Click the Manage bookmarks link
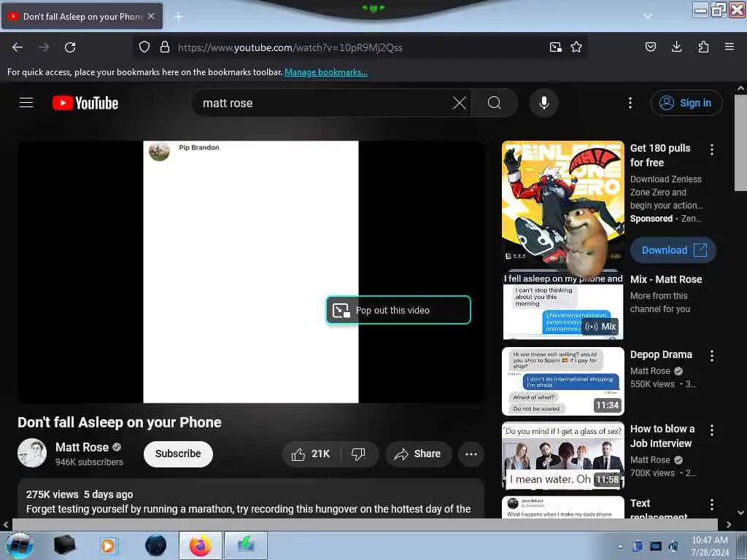Screen dimensions: 747x560 [x=326, y=72]
